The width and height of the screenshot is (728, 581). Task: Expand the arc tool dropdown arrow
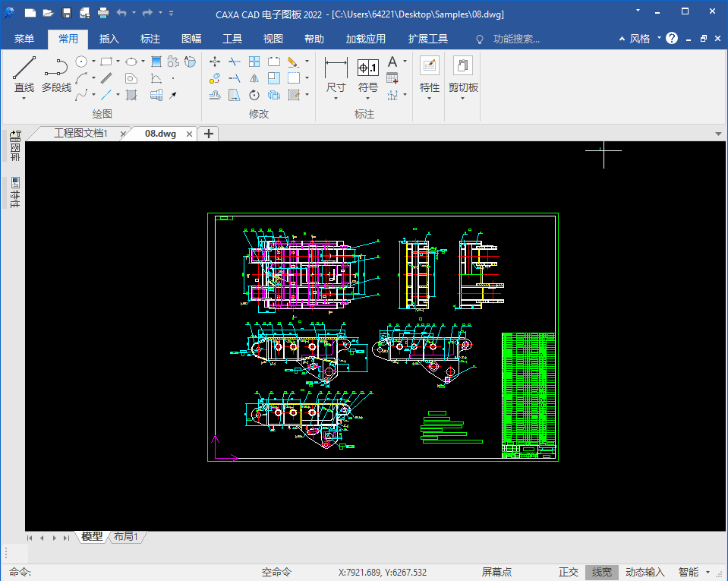[x=94, y=78]
